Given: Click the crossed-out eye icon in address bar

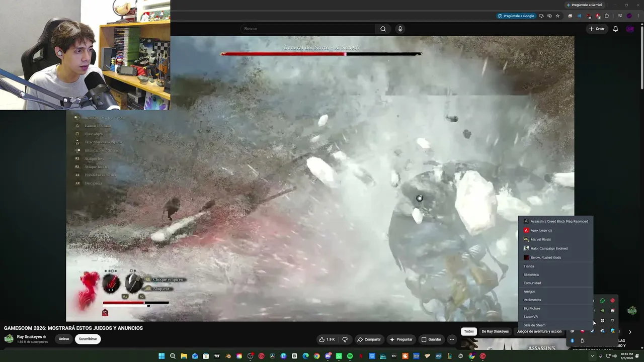Looking at the screenshot, I should tap(549, 16).
